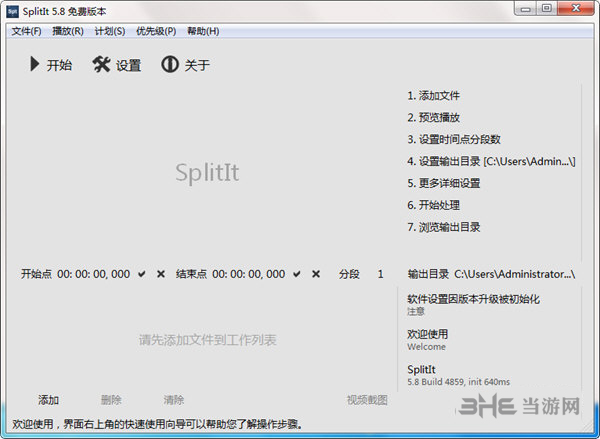Screen dimensions: 600x439
Task: Open the 优先级(P) menu
Action: coord(156,31)
